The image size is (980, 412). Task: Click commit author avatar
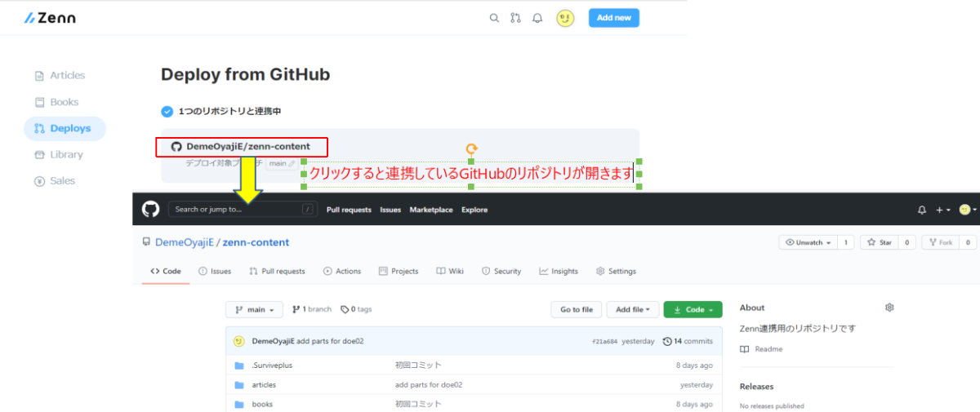[x=238, y=341]
